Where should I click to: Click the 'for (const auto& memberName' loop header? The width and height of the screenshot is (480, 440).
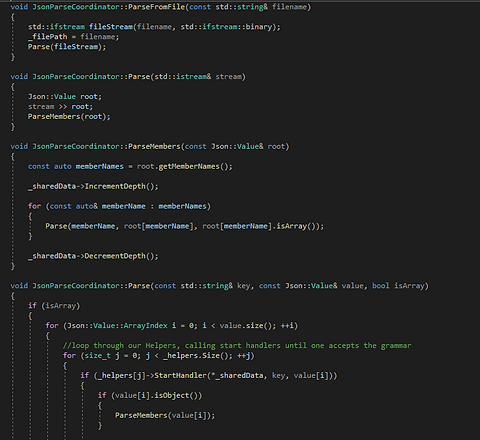(x=119, y=206)
